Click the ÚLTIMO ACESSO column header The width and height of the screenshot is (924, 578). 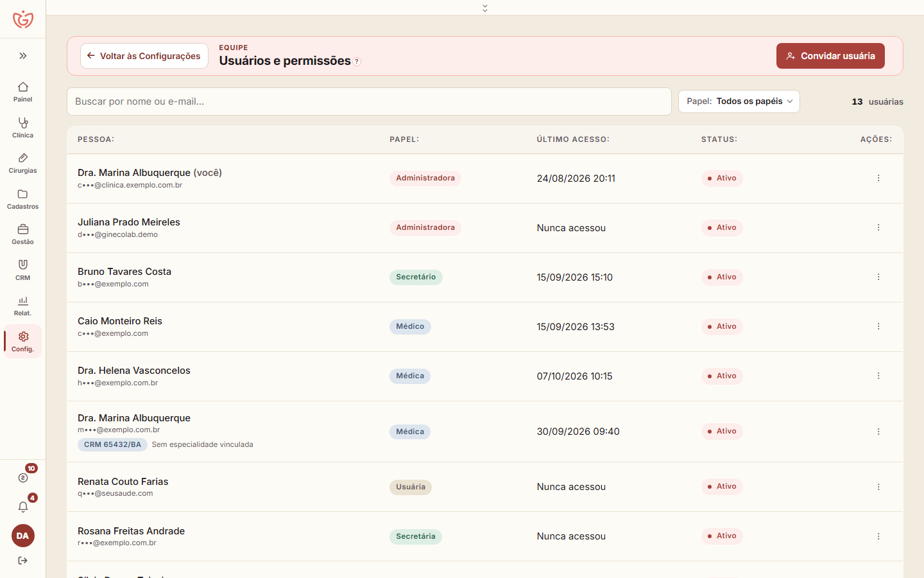click(x=573, y=139)
